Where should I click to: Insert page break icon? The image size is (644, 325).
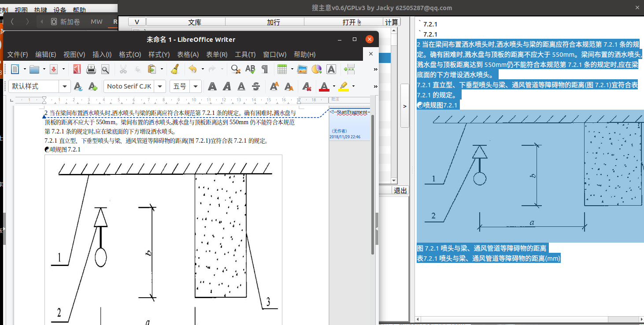click(350, 69)
